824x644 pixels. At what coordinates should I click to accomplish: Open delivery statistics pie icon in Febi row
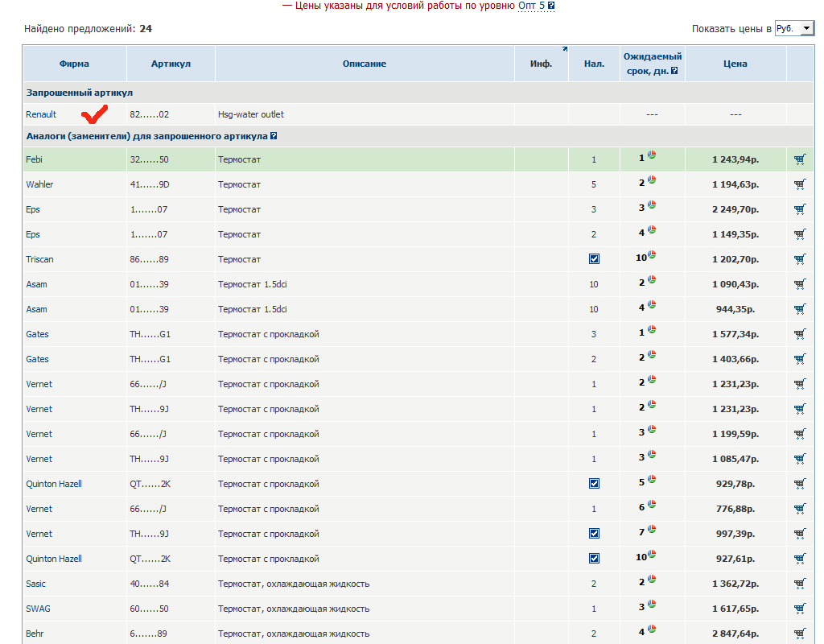[652, 156]
